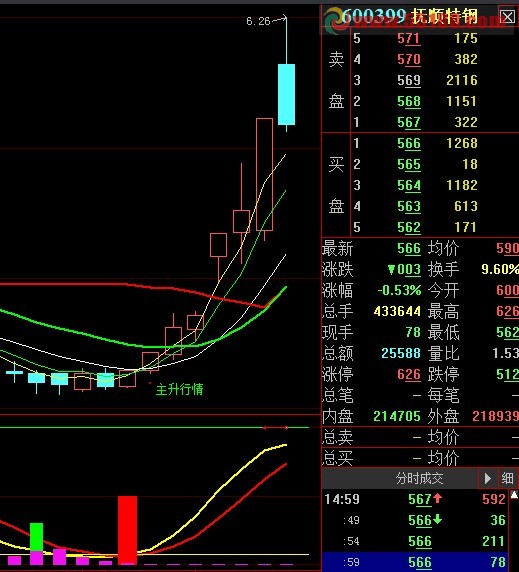Viewport: 519px width, 572px height.
Task: Close the 600399 quote panel
Action: pos(507,17)
